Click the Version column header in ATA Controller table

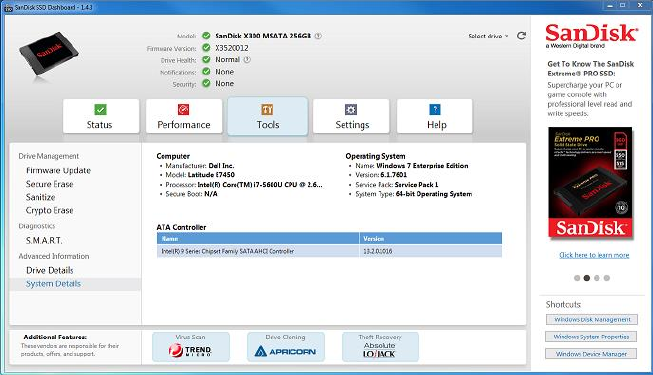[431, 239]
